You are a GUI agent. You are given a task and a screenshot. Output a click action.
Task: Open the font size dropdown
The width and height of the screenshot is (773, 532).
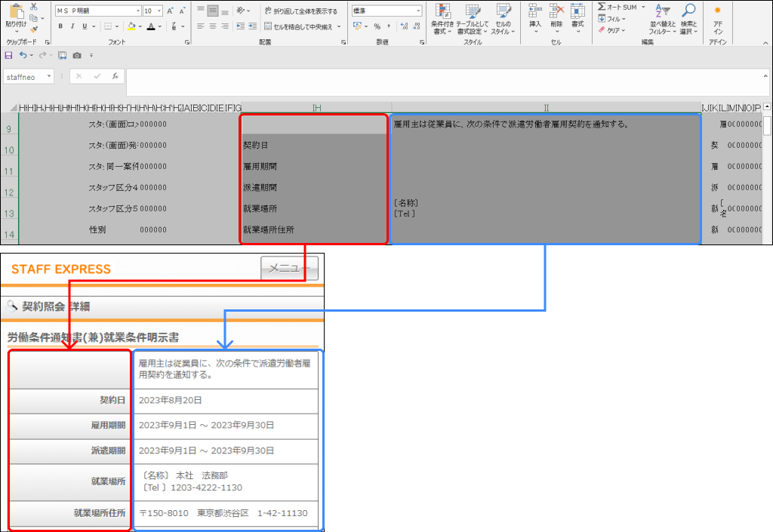[158, 11]
